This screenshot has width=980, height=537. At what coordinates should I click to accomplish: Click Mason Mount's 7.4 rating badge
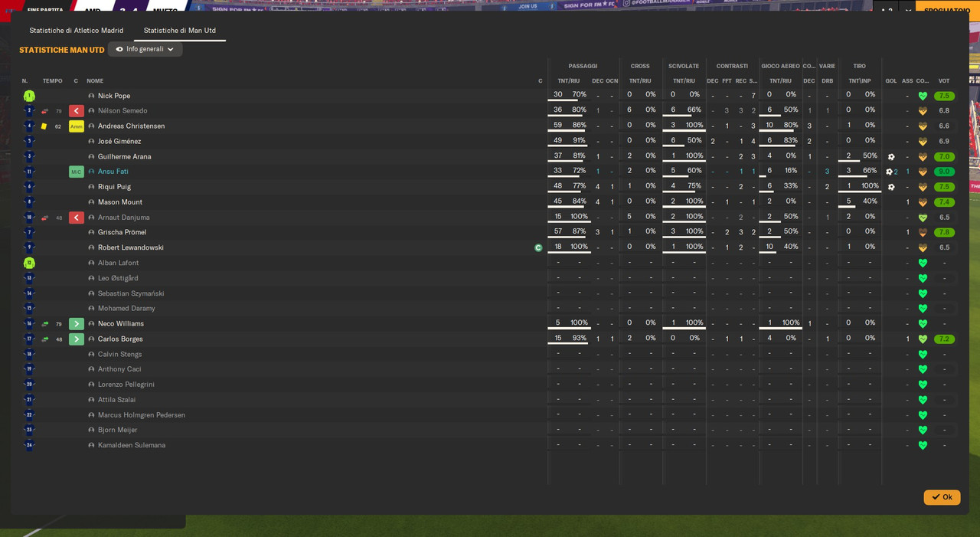click(944, 202)
